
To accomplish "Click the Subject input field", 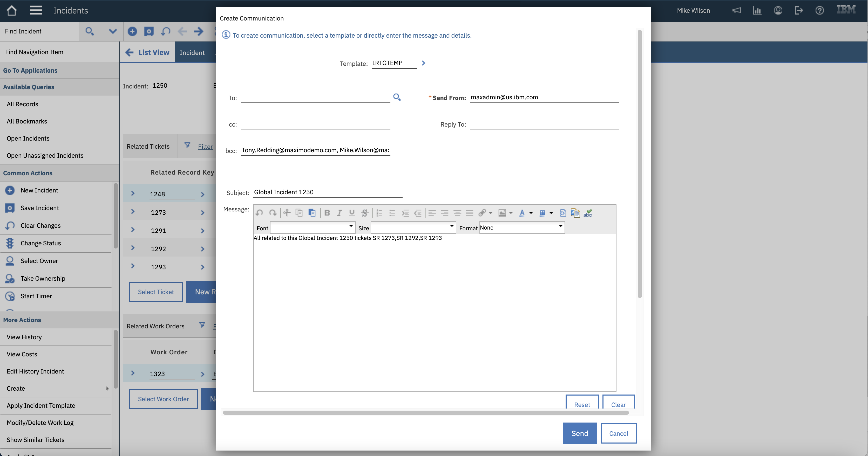I will tap(328, 192).
